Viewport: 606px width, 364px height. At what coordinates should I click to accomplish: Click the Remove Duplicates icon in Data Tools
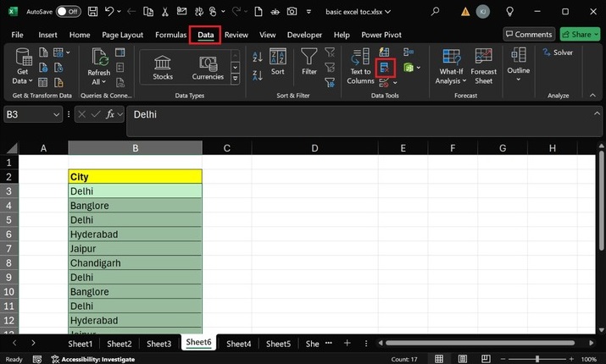(x=385, y=68)
